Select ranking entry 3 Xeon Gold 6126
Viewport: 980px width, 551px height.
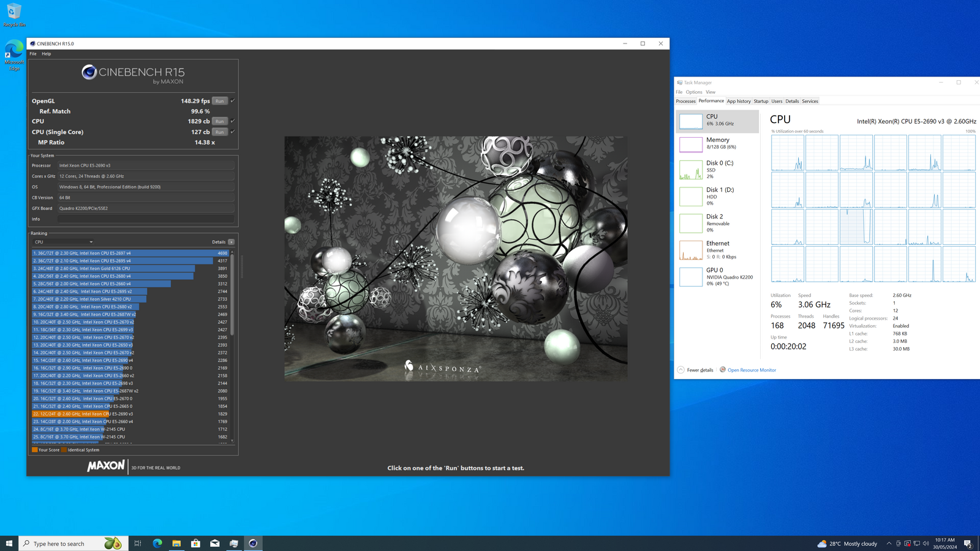[x=130, y=268]
